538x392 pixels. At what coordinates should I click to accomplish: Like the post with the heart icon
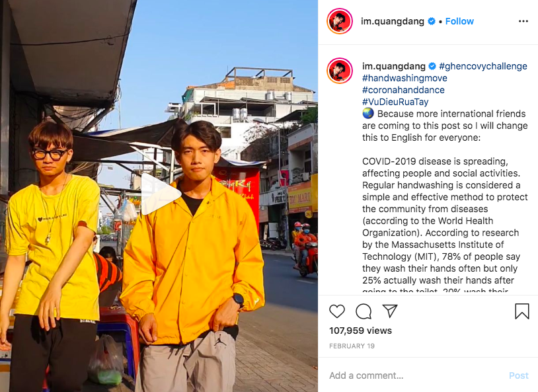click(337, 311)
